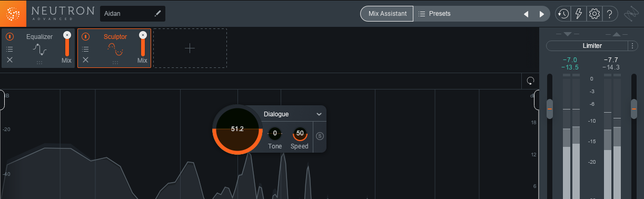Open the help question mark icon
The height and width of the screenshot is (199, 644).
(609, 14)
